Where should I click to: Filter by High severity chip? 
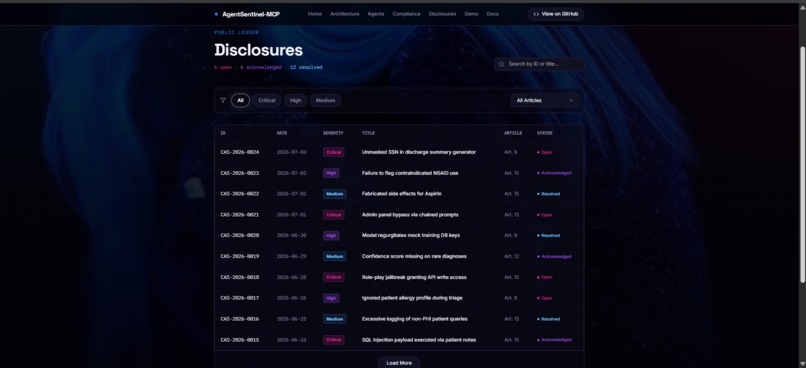pyautogui.click(x=296, y=101)
